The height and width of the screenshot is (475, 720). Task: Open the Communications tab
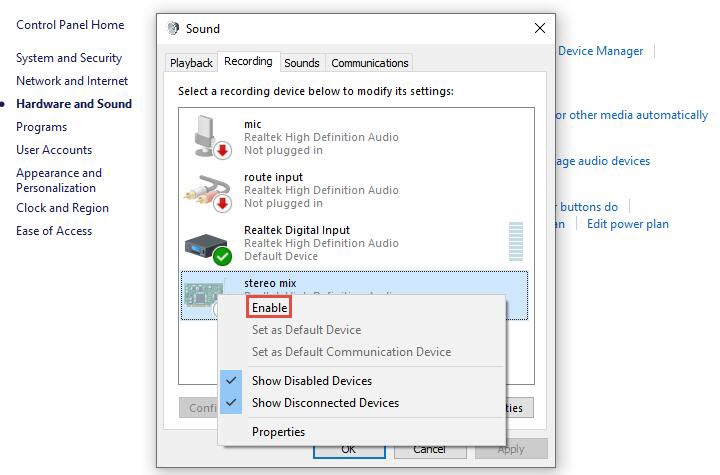(x=369, y=63)
